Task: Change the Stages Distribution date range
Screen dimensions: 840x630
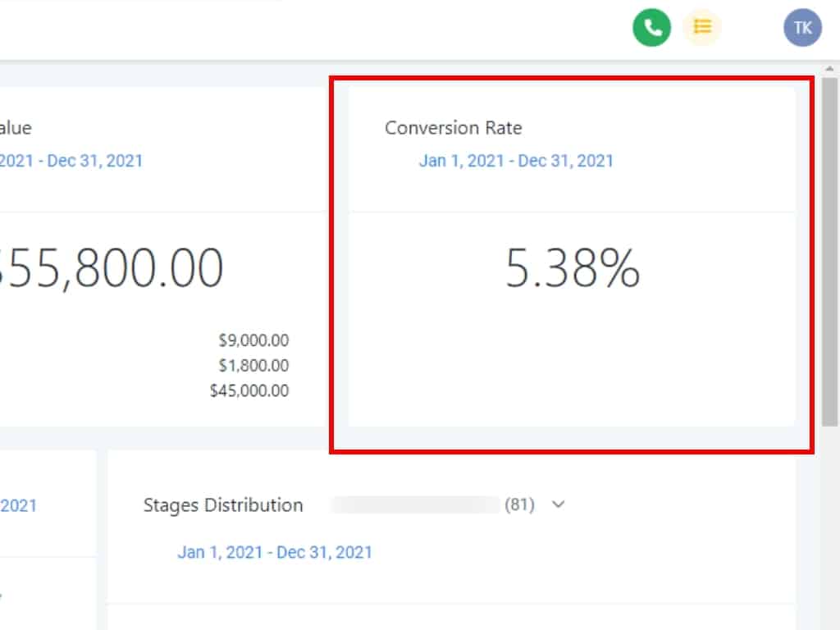Action: (275, 552)
